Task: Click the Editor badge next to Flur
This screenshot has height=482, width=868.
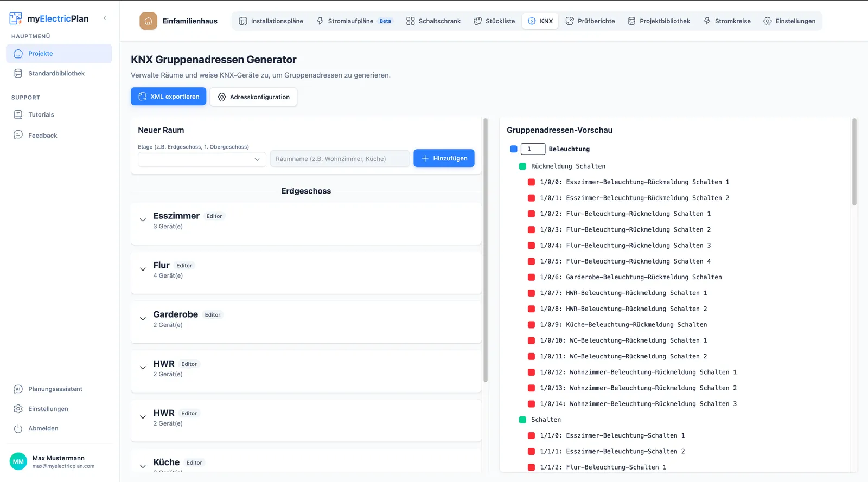Action: (x=184, y=266)
